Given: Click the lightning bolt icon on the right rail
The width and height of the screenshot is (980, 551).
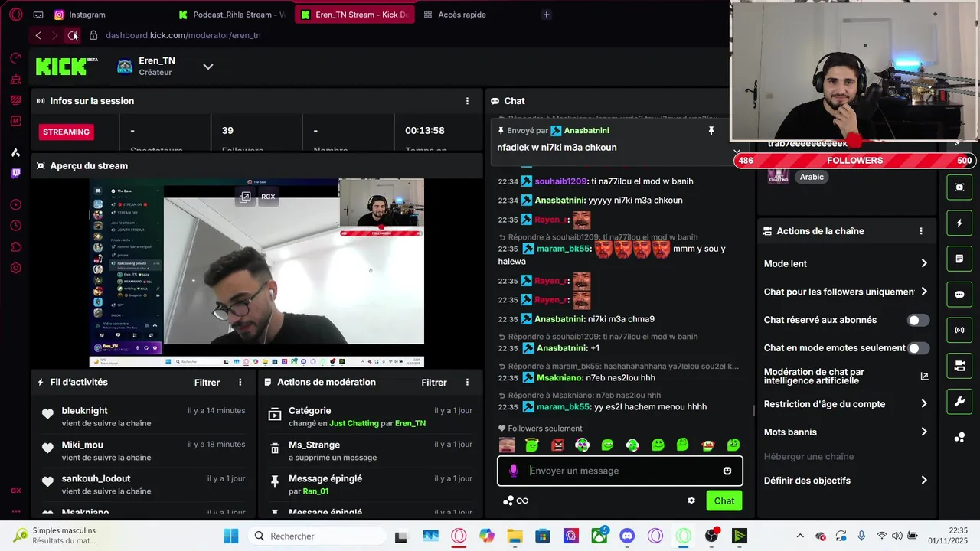Looking at the screenshot, I should (x=959, y=223).
